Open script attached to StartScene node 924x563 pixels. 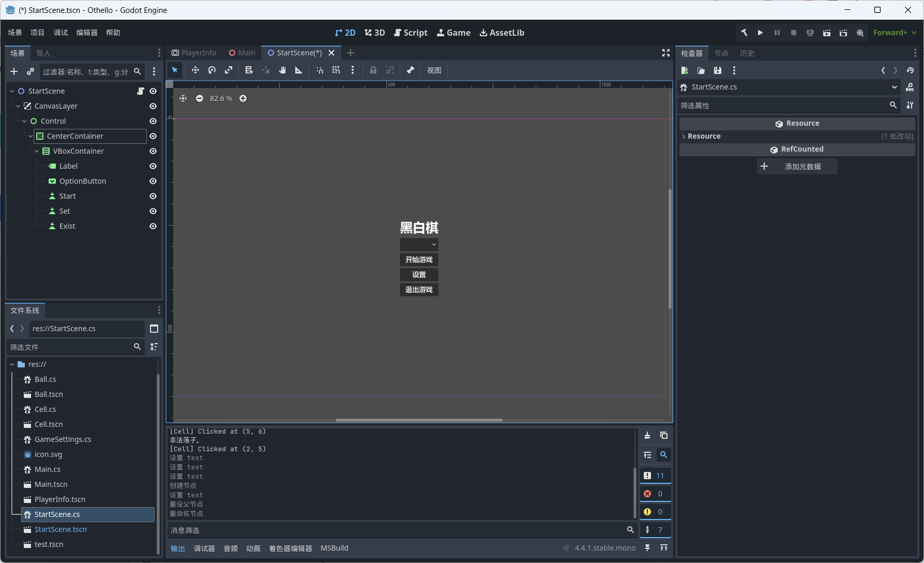tap(140, 91)
